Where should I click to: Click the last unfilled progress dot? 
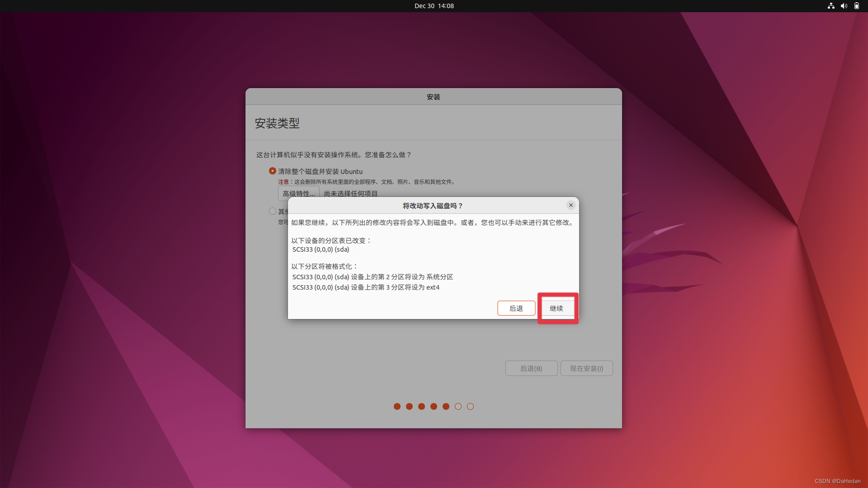470,406
